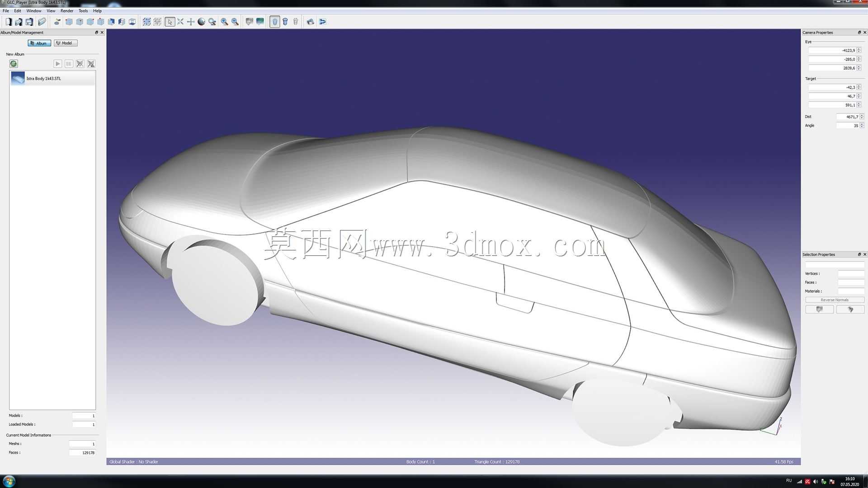Select the arrow pointer selection tool
The image size is (868, 488).
point(170,22)
